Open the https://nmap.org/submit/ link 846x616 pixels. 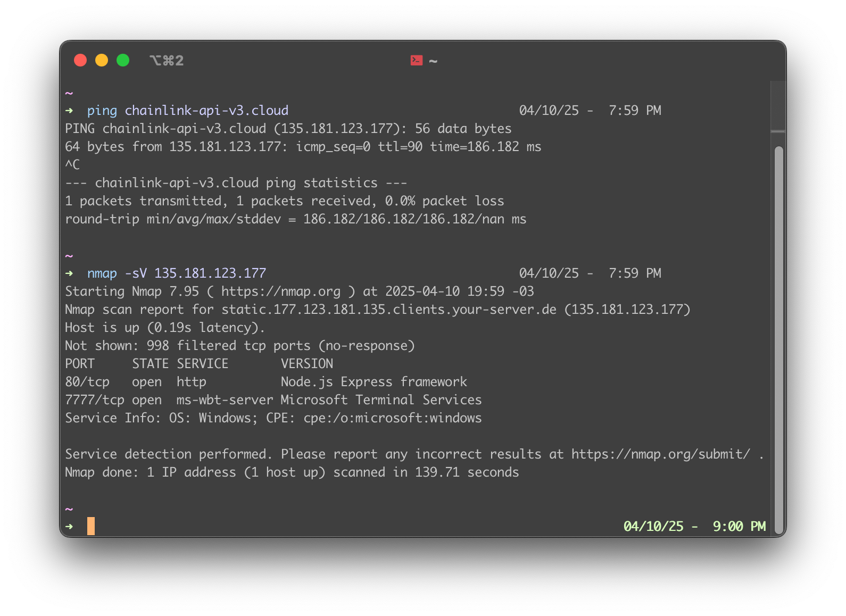[661, 454]
